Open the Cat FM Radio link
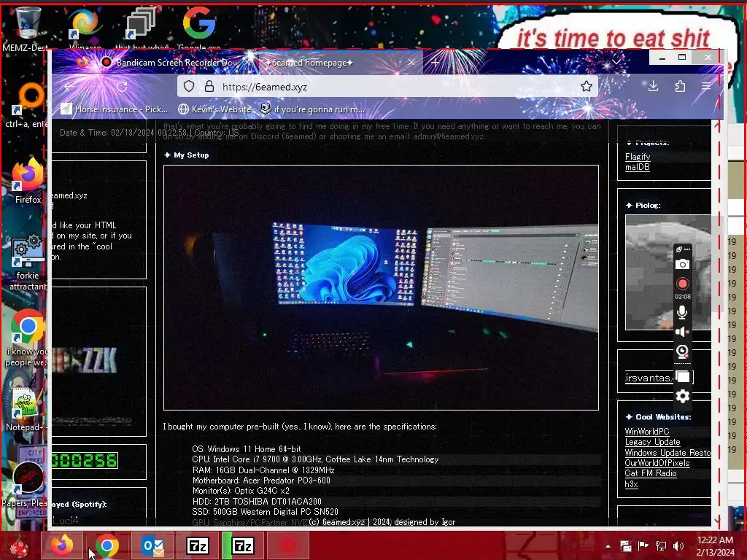Viewport: 747px width, 560px height. click(x=650, y=473)
